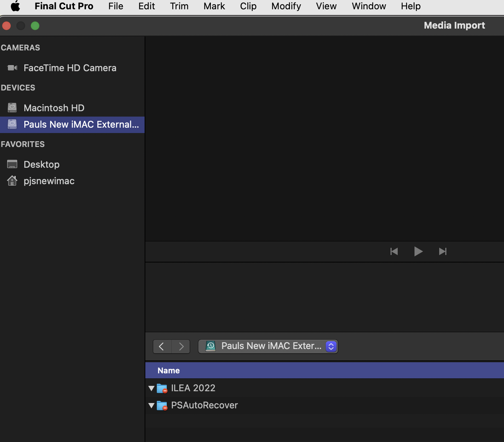Collapse the PSAutoRecover folder
This screenshot has height=442, width=504.
coord(151,405)
